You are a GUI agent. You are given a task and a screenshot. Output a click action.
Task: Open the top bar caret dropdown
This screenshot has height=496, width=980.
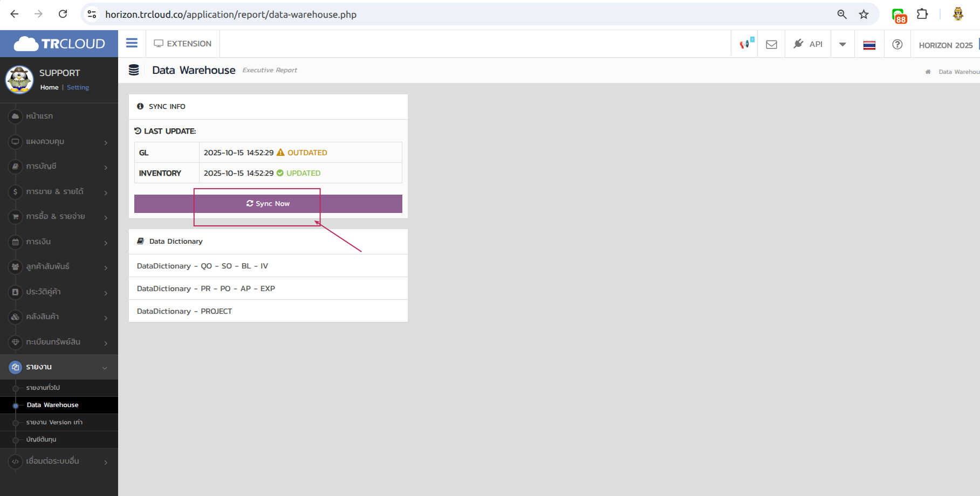pos(842,44)
